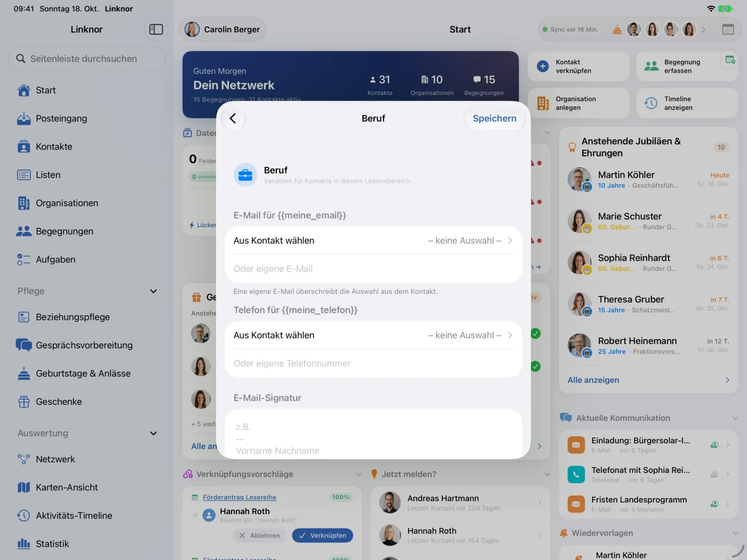Toggle the second green checkmark status
Viewport: 747px width, 560px height.
(x=536, y=366)
